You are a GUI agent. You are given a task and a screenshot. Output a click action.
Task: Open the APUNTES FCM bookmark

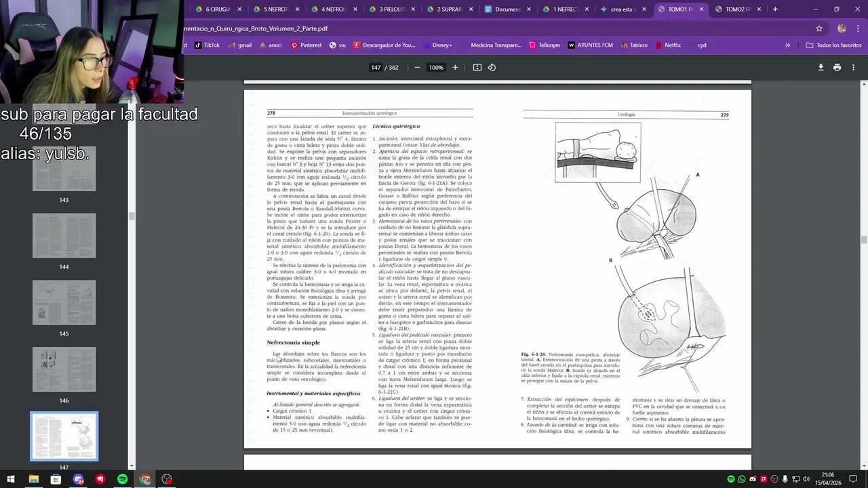[590, 45]
